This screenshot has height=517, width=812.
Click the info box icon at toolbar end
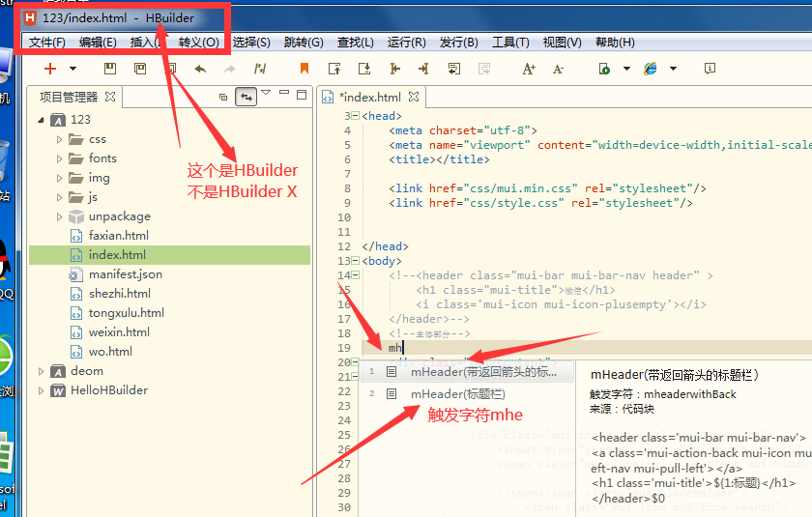[x=710, y=69]
